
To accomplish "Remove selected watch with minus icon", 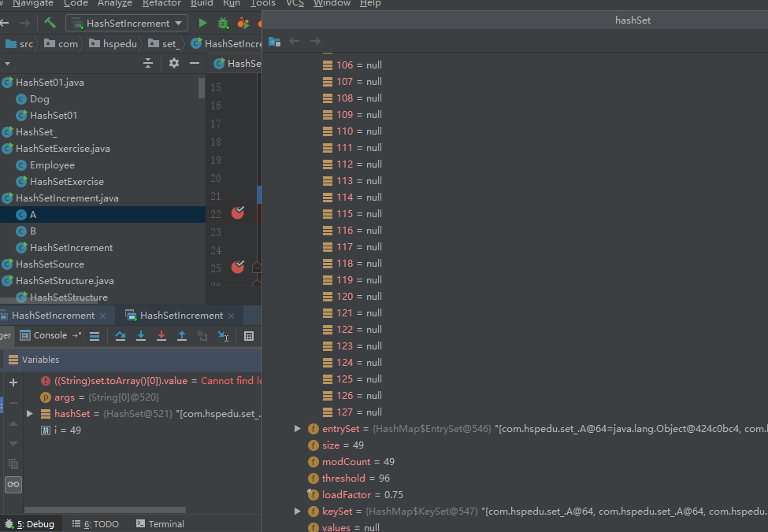I will pos(13,403).
